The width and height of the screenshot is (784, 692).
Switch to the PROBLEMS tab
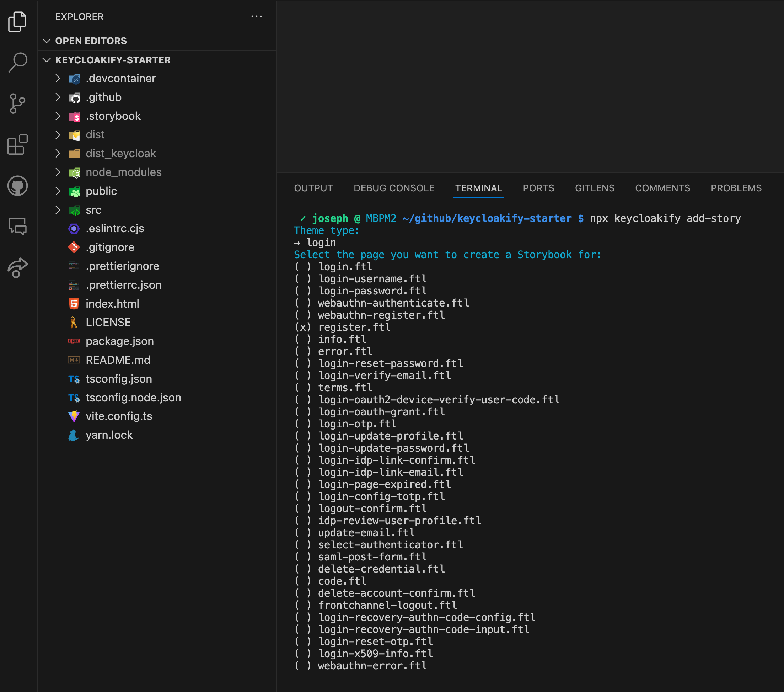coord(736,188)
